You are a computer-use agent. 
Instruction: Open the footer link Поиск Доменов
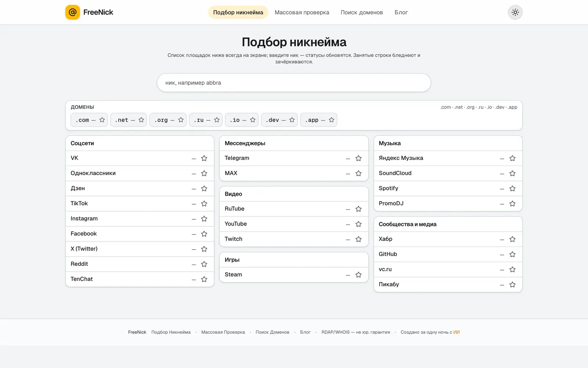tap(272, 332)
